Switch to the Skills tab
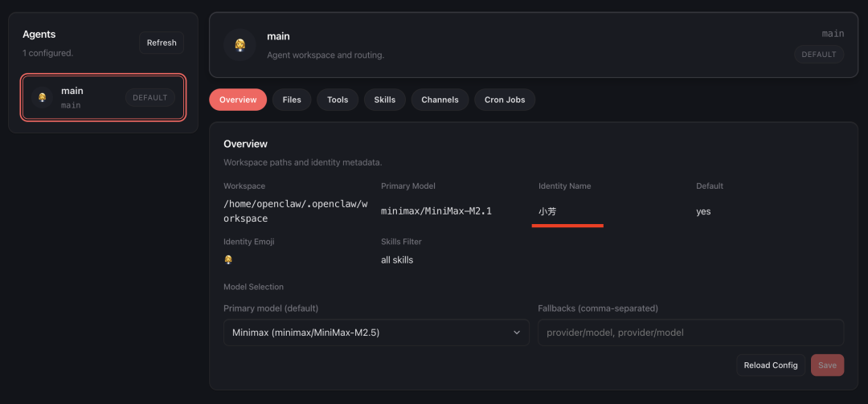 (x=385, y=100)
